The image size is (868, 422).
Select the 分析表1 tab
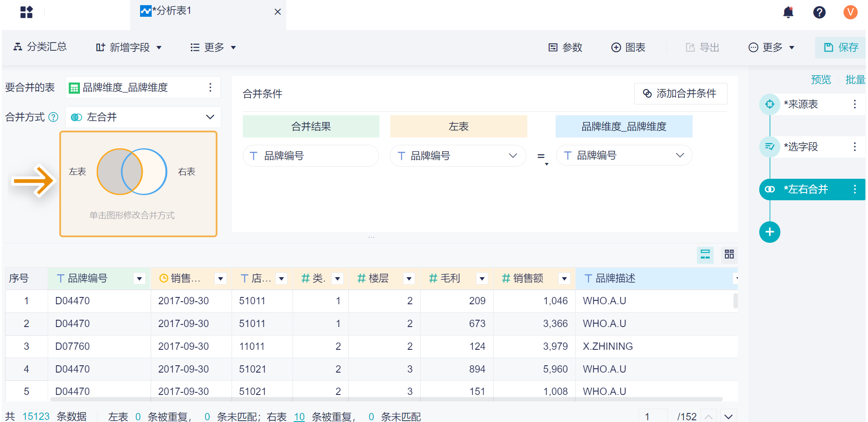click(172, 11)
